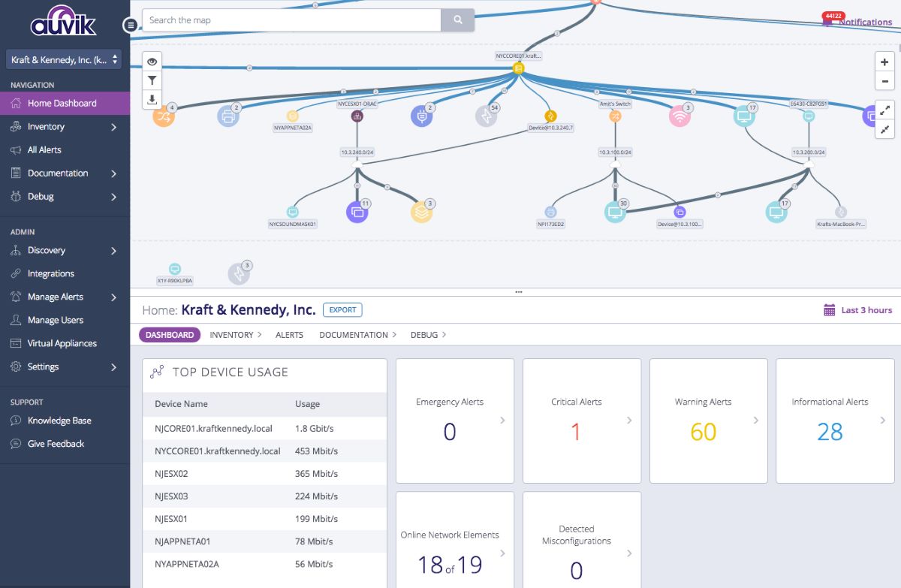This screenshot has height=588, width=901.
Task: Click the EXPORT button
Action: coord(342,309)
